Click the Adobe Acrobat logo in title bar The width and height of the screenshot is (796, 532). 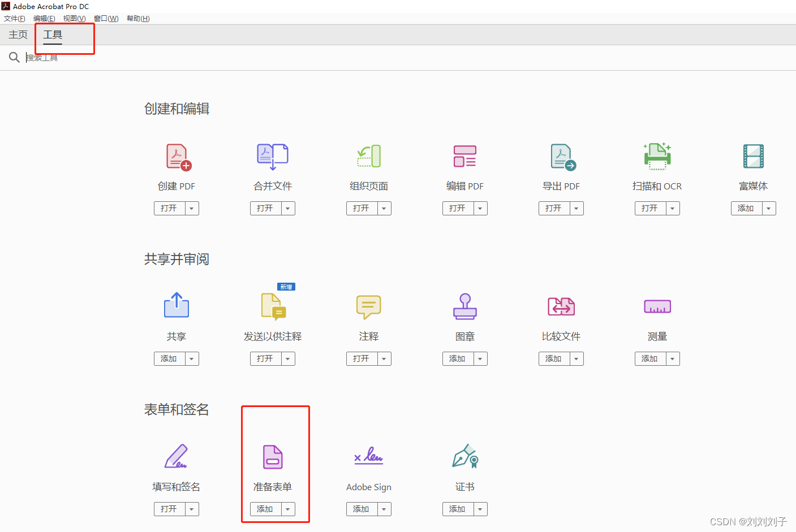(6, 6)
